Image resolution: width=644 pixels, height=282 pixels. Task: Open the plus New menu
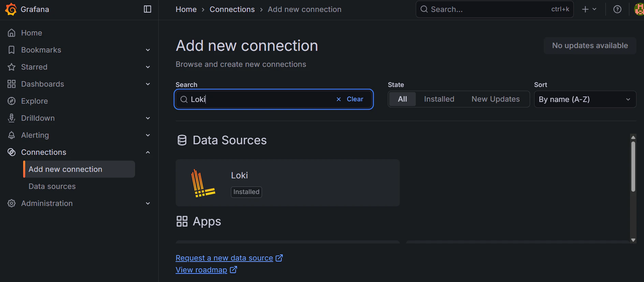pyautogui.click(x=589, y=9)
